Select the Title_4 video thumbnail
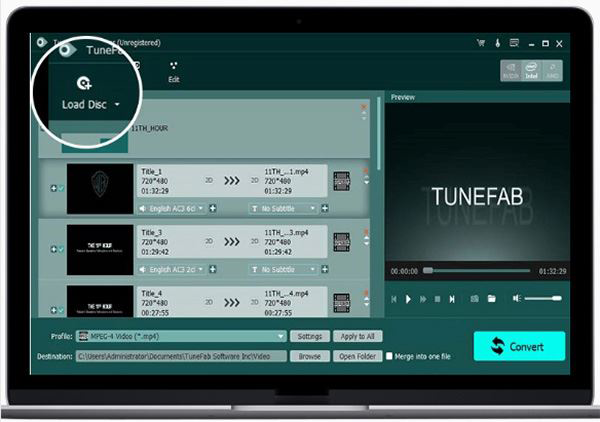The width and height of the screenshot is (600, 422). point(100,301)
